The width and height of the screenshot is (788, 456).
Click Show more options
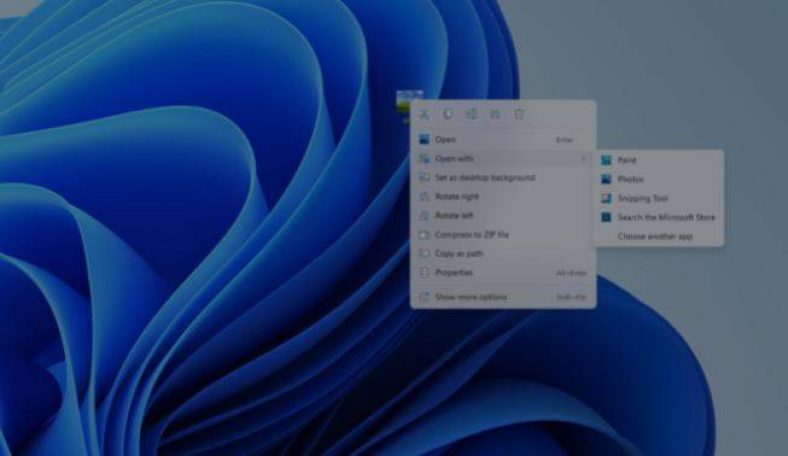[x=503, y=297]
